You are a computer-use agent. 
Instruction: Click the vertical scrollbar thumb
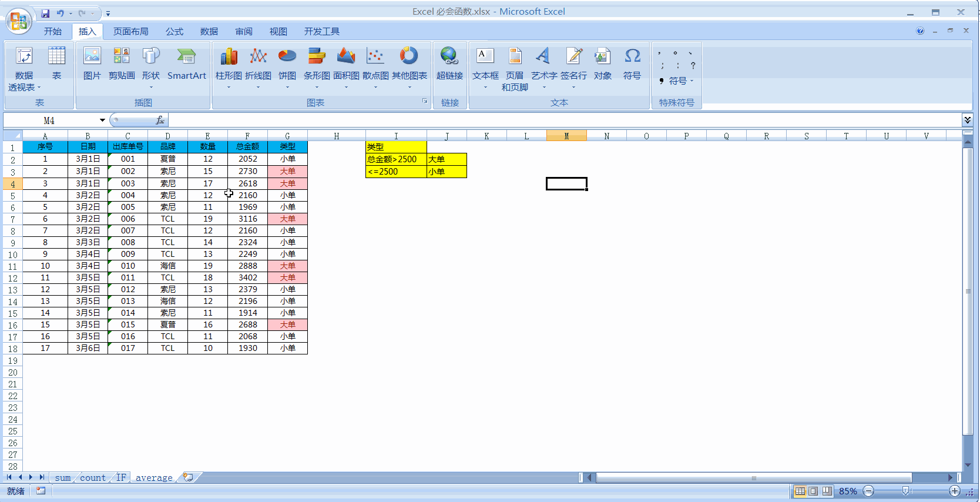[968, 291]
